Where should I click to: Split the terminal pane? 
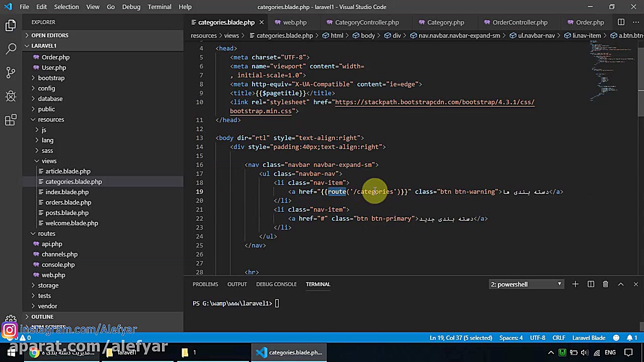[x=591, y=285]
